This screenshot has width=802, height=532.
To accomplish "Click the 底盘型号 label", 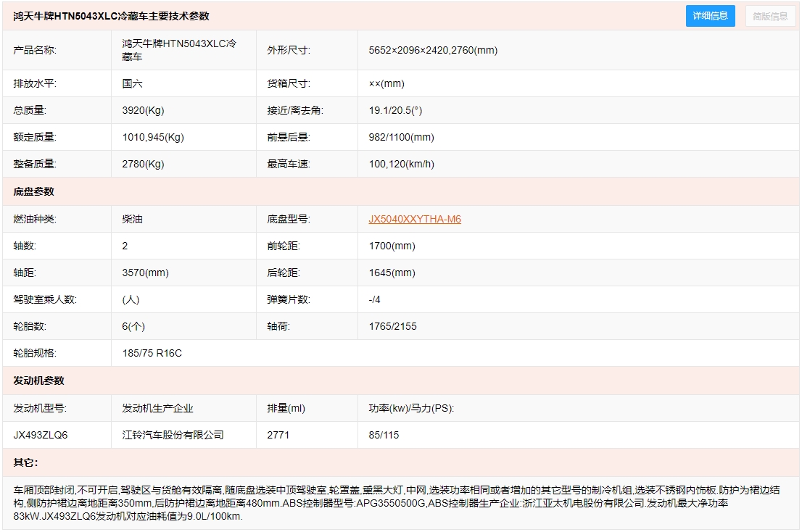I will coord(289,219).
